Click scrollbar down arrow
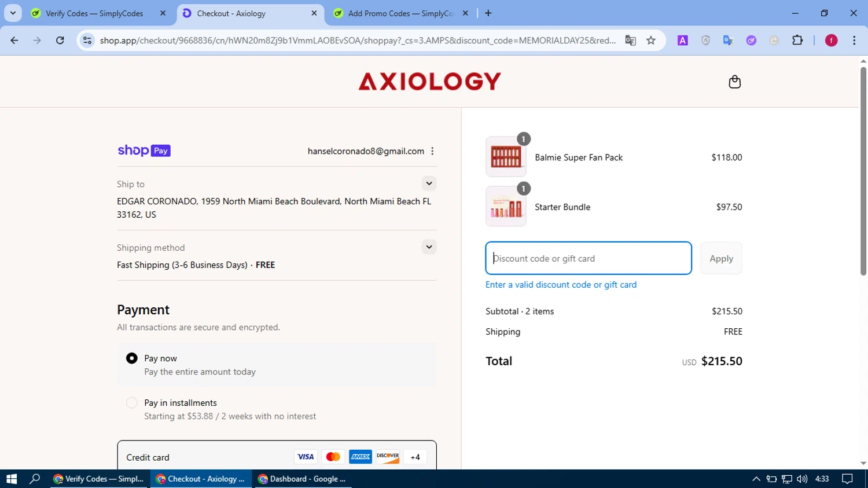868x488 pixels. tap(863, 464)
